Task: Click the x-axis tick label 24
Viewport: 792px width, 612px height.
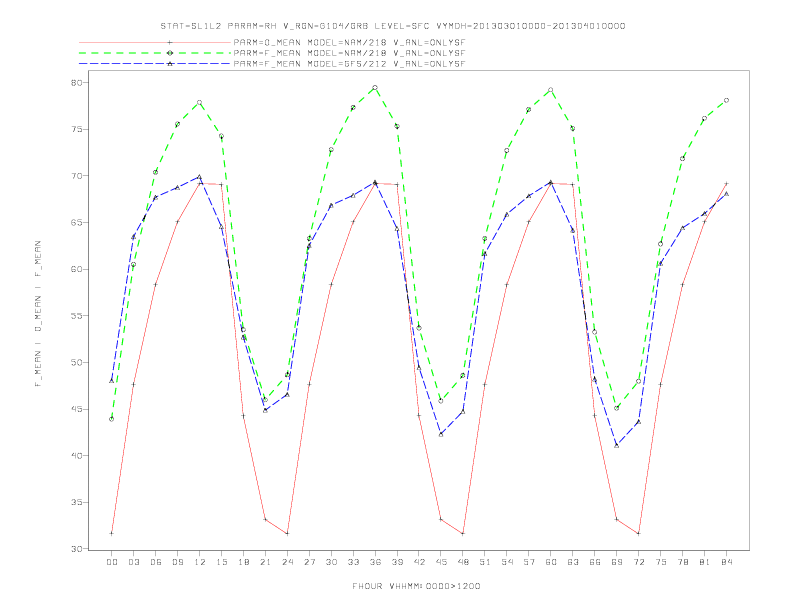Action: [x=287, y=562]
